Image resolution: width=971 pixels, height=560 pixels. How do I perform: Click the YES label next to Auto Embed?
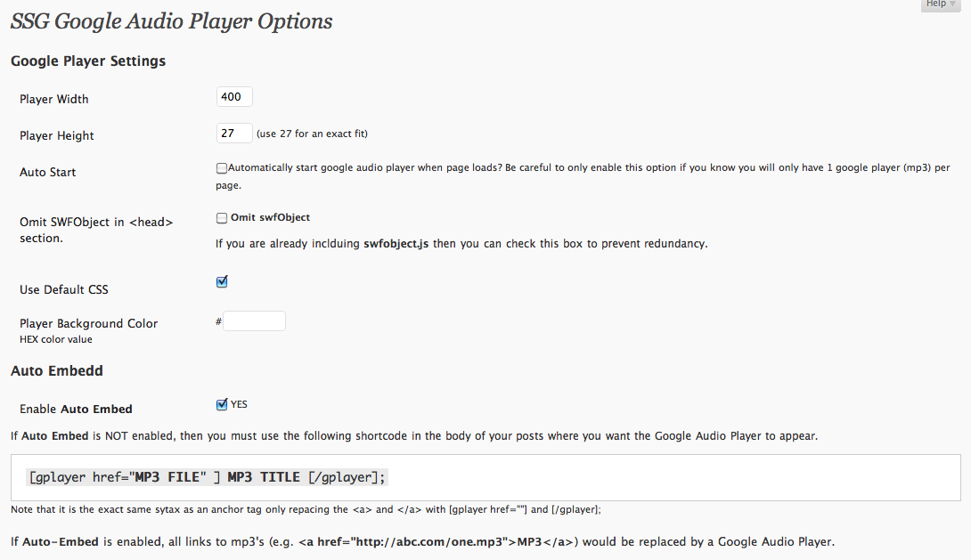tap(239, 405)
